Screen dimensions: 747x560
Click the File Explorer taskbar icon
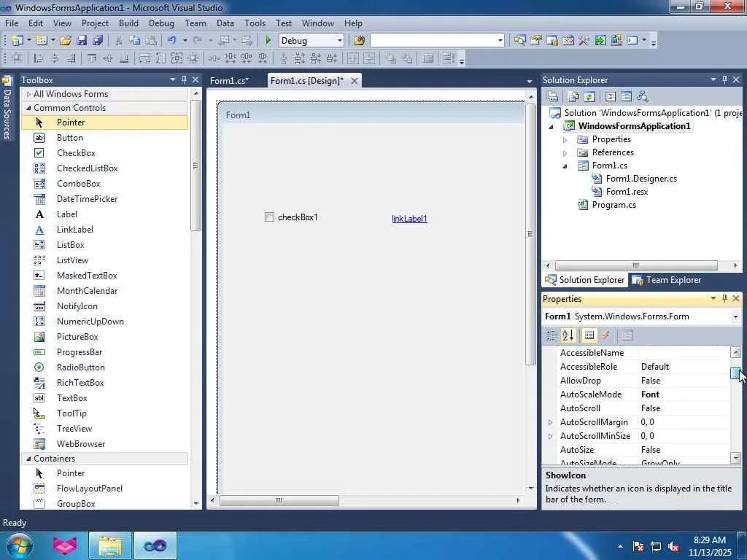point(110,545)
